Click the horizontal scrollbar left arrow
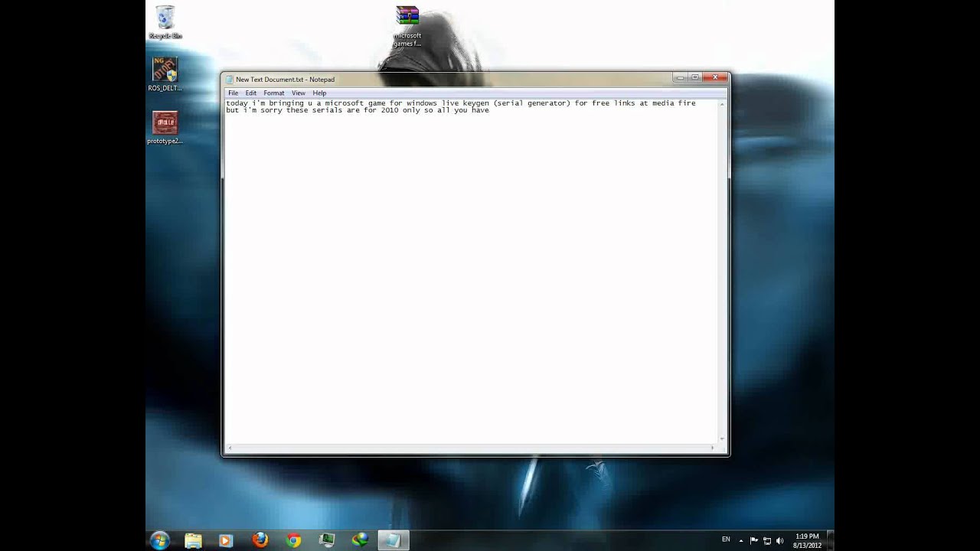 coord(230,448)
